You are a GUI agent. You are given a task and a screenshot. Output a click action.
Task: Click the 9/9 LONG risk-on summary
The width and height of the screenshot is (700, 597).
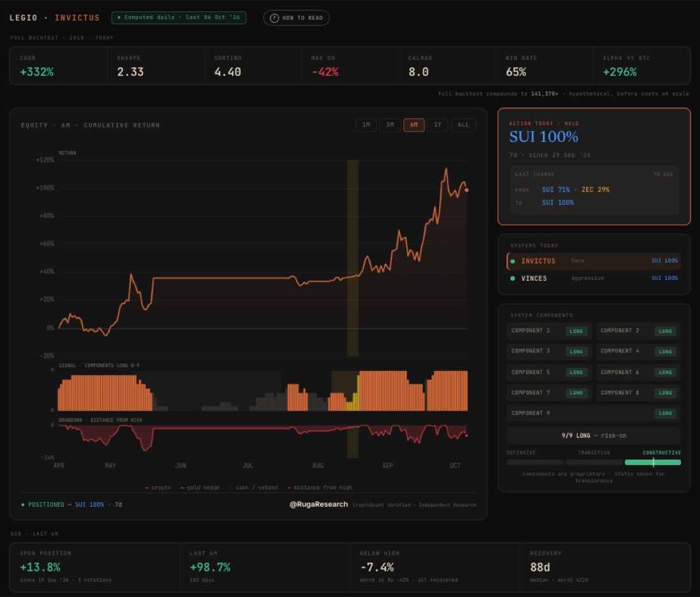594,435
